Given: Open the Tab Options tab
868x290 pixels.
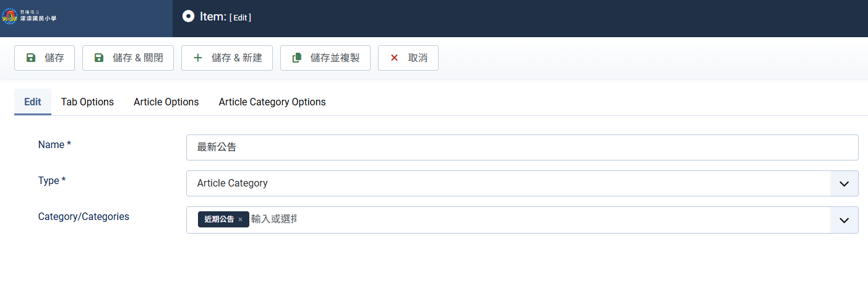Looking at the screenshot, I should [x=87, y=102].
